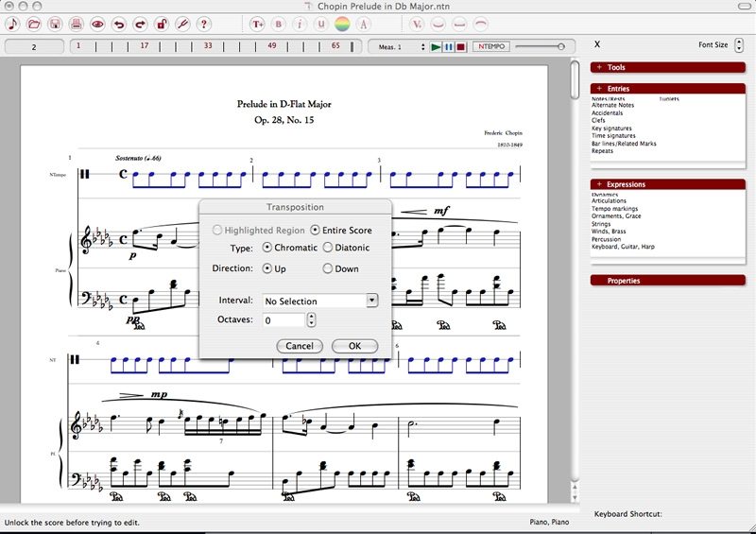
Task: Toggle underline with the U icon
Action: (320, 25)
